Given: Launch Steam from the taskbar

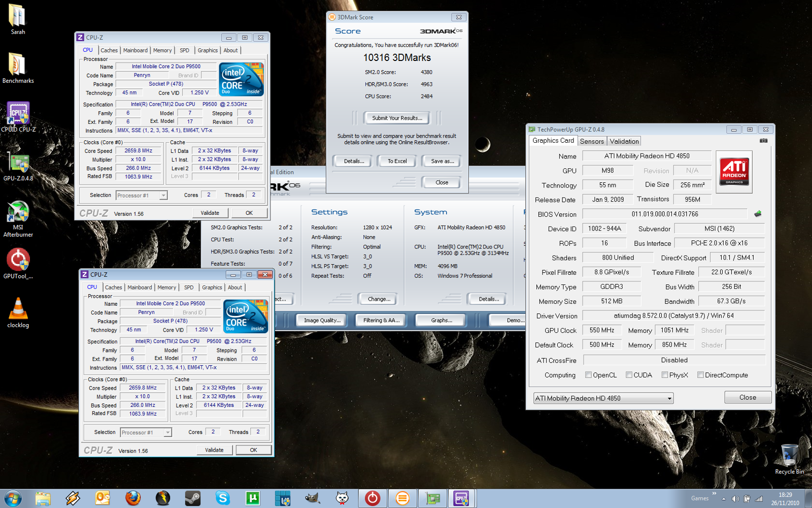Looking at the screenshot, I should click(193, 498).
